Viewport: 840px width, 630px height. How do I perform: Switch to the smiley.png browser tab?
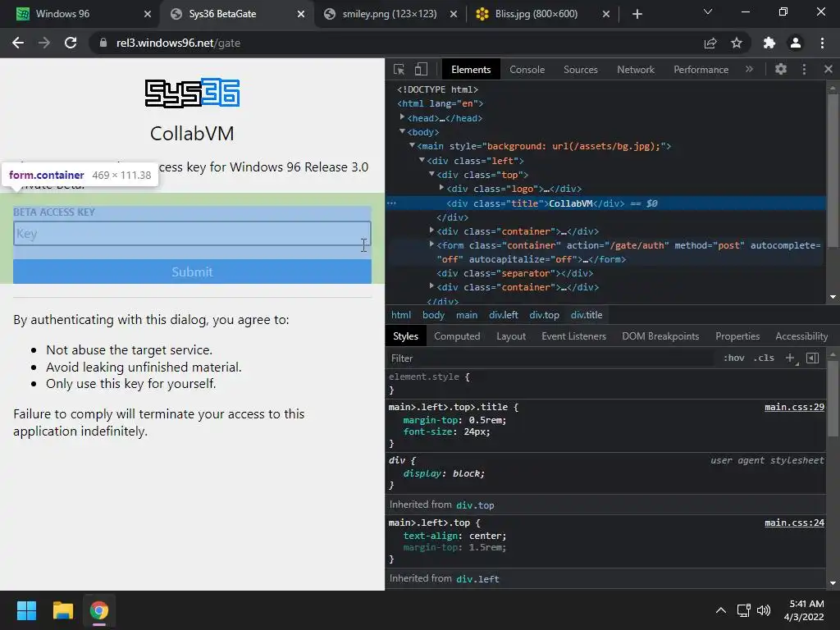pos(390,14)
